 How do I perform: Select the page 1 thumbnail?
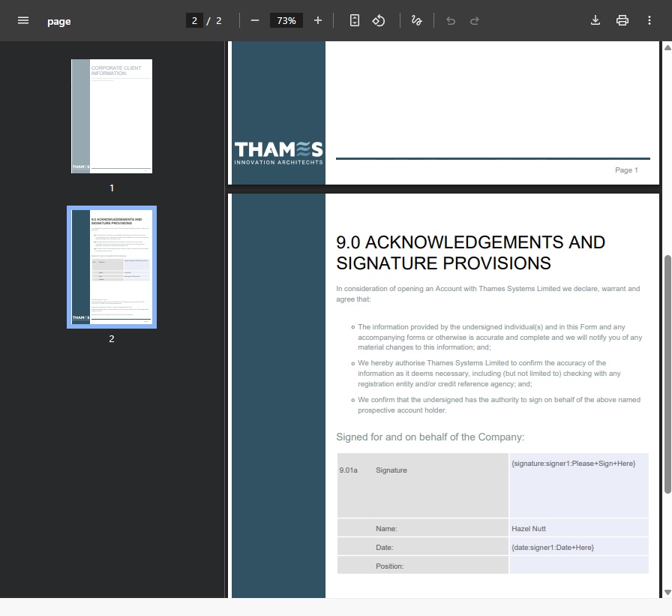tap(111, 116)
